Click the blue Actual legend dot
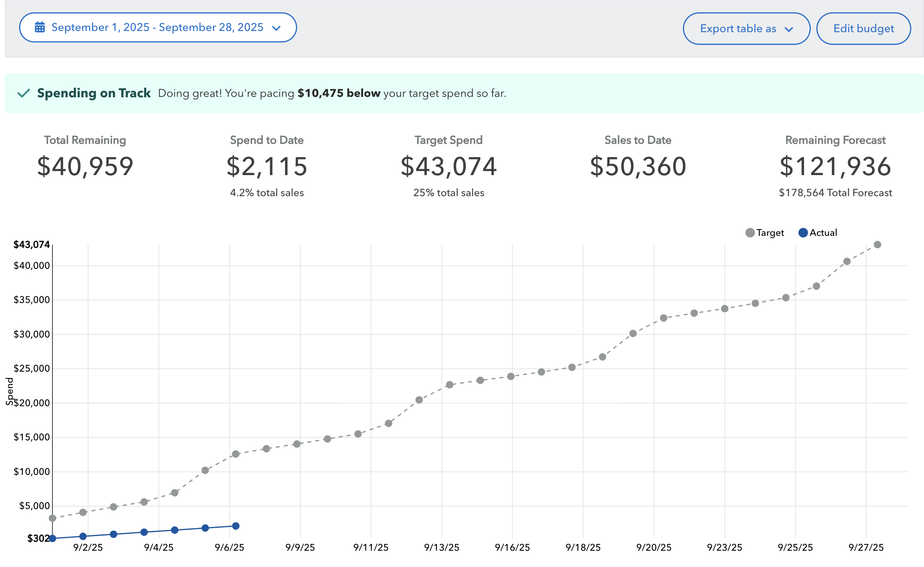 [x=803, y=233]
